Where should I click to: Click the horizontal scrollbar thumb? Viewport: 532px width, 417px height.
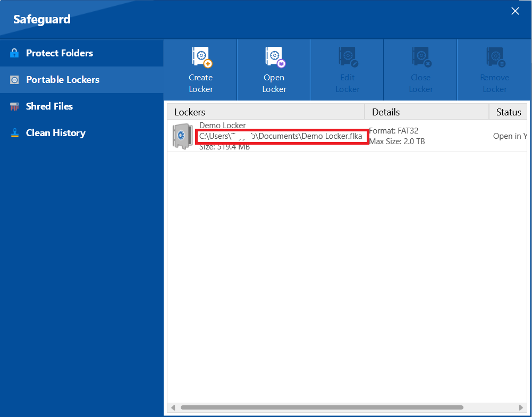[322, 407]
